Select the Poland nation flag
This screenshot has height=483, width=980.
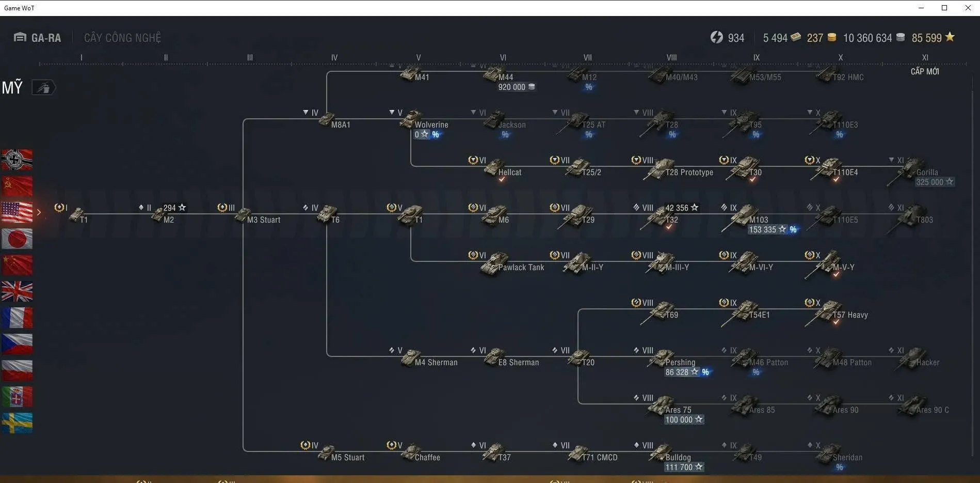[x=17, y=370]
